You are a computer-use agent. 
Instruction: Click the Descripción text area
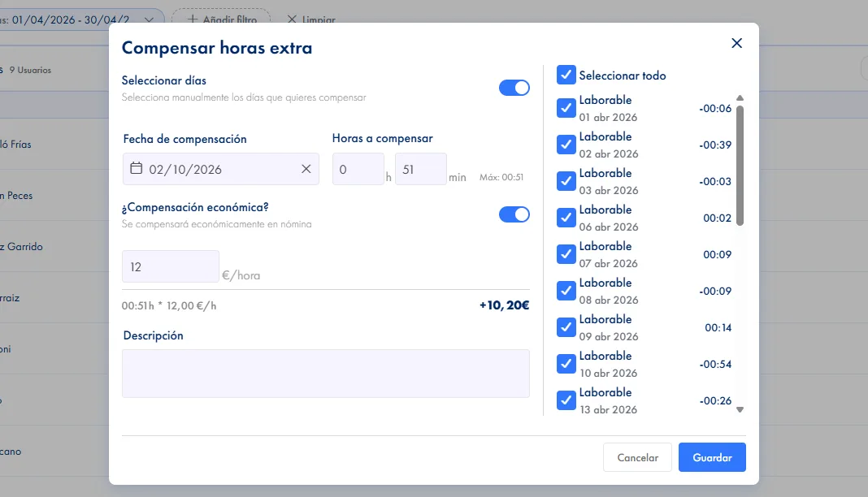click(x=325, y=374)
